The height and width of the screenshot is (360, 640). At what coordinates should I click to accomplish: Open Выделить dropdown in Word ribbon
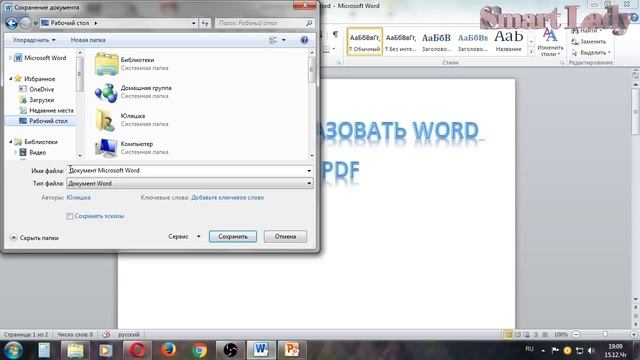(591, 53)
